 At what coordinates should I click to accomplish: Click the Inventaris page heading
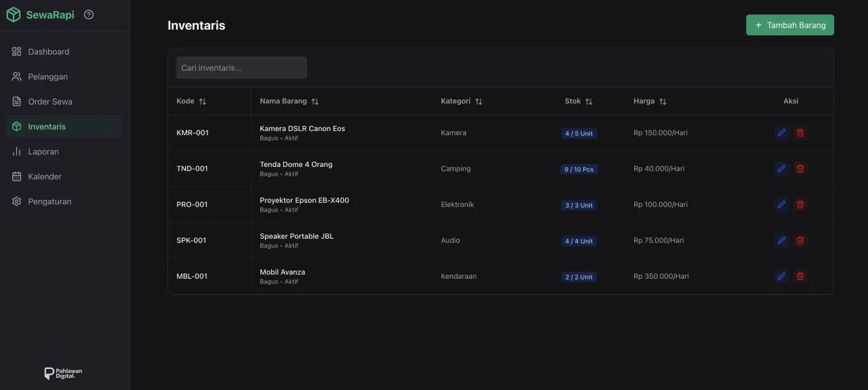point(197,25)
